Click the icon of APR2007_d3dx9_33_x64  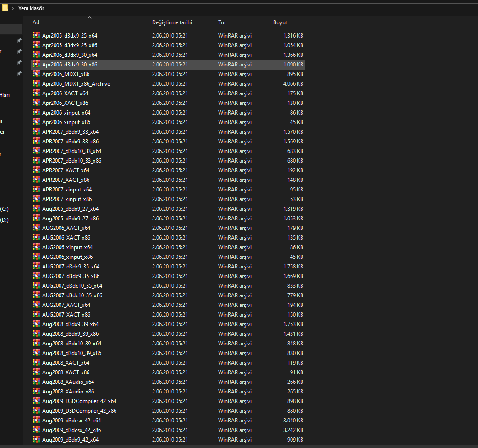[37, 131]
